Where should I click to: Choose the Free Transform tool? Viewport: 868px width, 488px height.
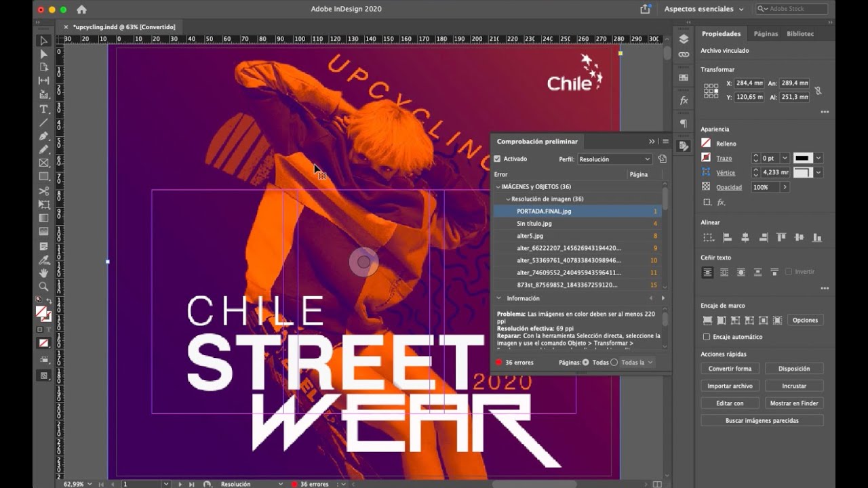(44, 205)
